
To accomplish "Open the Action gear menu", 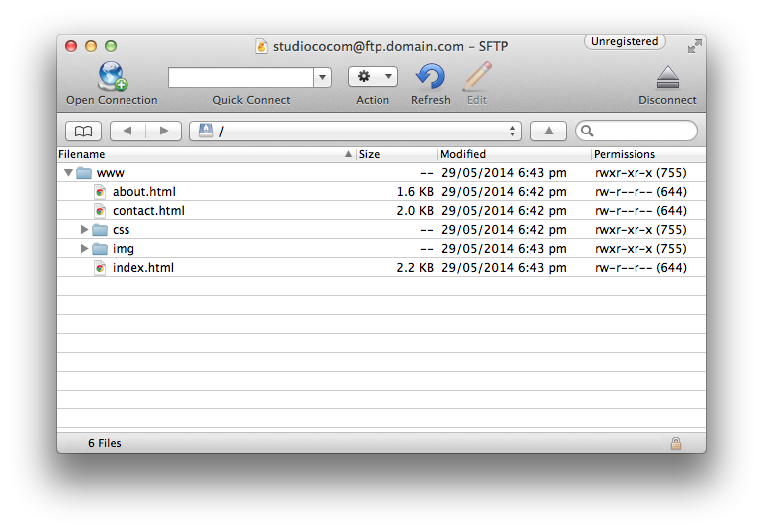I will (x=373, y=77).
